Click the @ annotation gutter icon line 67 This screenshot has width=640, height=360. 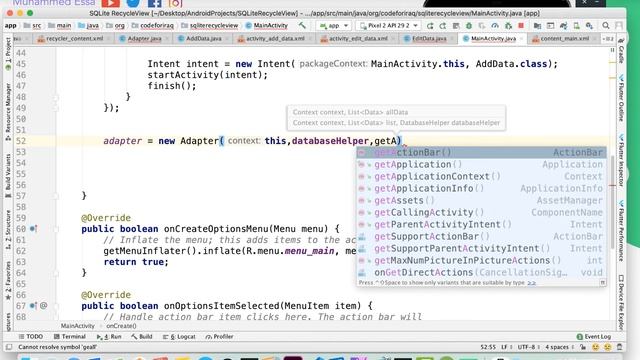[44, 305]
